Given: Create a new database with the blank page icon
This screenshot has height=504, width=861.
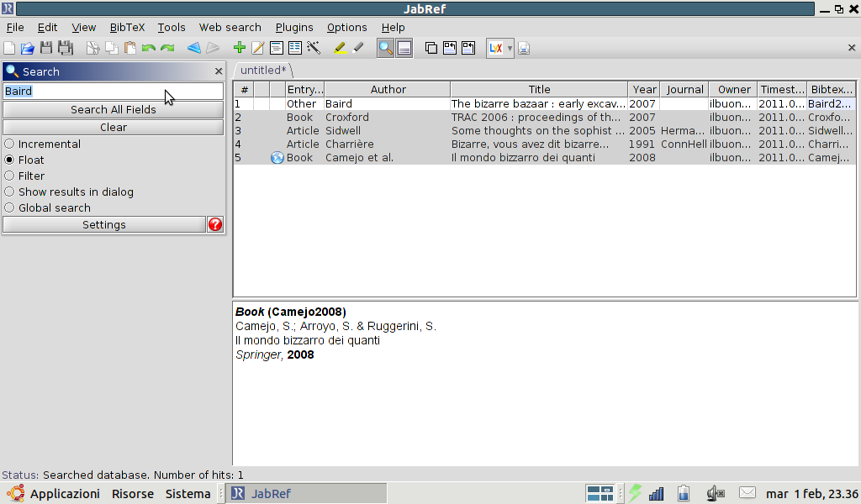Looking at the screenshot, I should 9,48.
